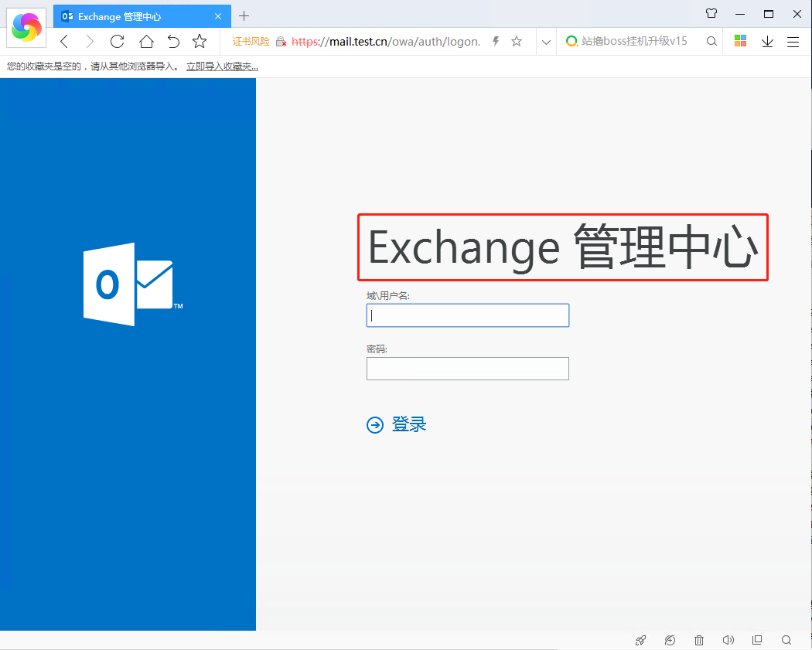Click the zoom magnifier in status bar

coord(786,640)
